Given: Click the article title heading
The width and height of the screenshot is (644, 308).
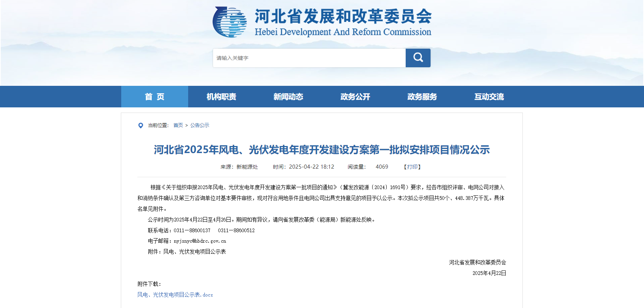Looking at the screenshot, I should pos(322,150).
